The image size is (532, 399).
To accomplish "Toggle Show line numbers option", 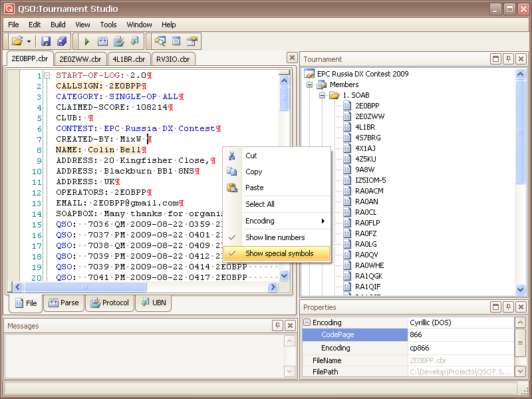I will 275,237.
